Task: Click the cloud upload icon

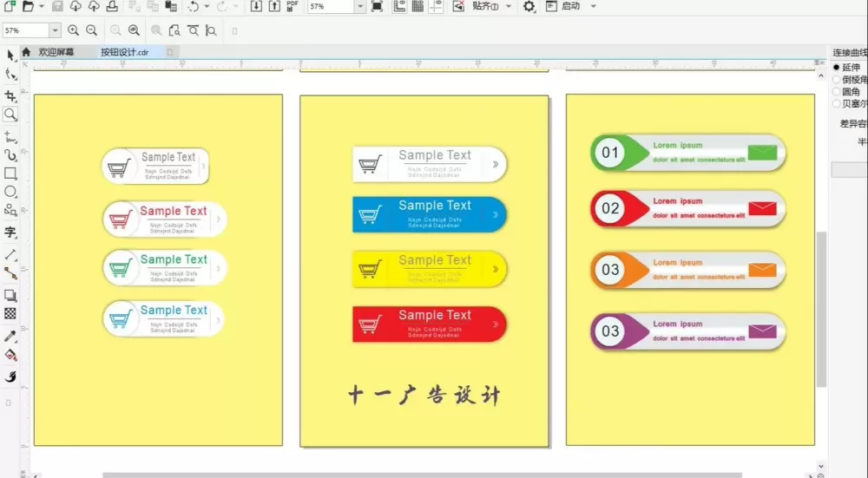Action: coord(94,6)
